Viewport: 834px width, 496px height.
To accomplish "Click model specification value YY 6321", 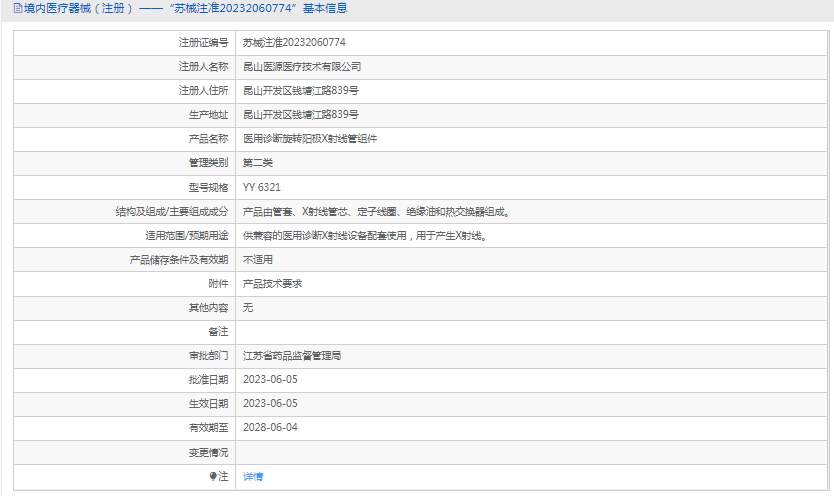I will point(262,187).
